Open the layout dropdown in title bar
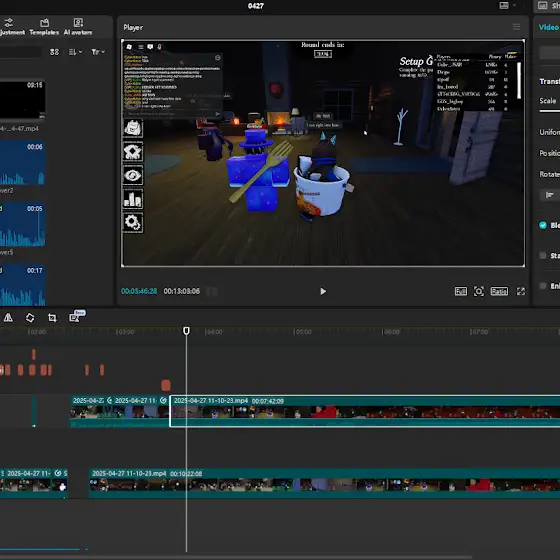Viewport: 560px width, 560px height. coord(508,5)
